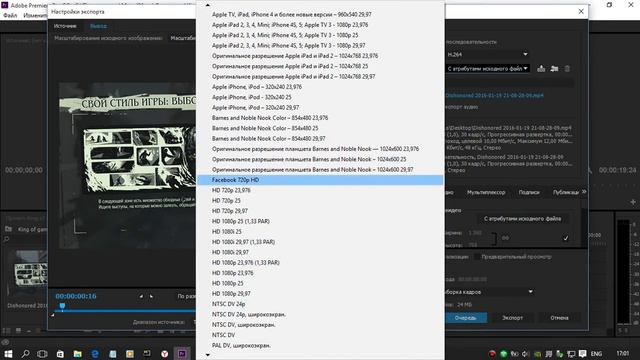The height and width of the screenshot is (360, 640).
Task: Select preset 'Facebook 720p HD'
Action: click(x=320, y=180)
